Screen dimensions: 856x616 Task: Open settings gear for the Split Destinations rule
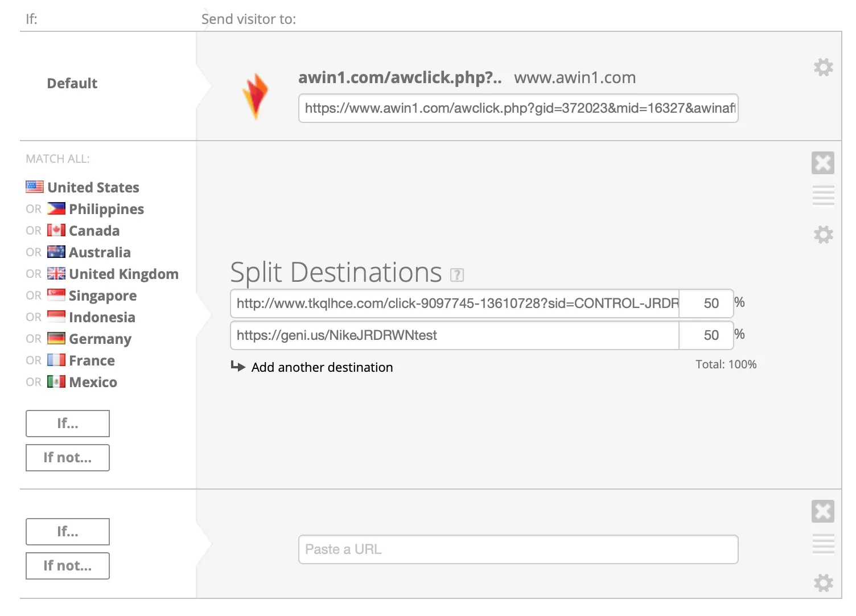click(x=823, y=234)
